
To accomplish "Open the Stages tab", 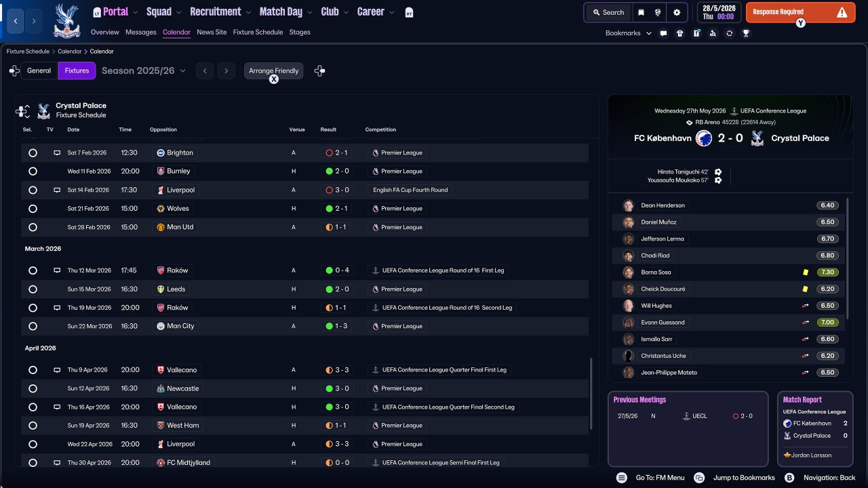I will (300, 33).
